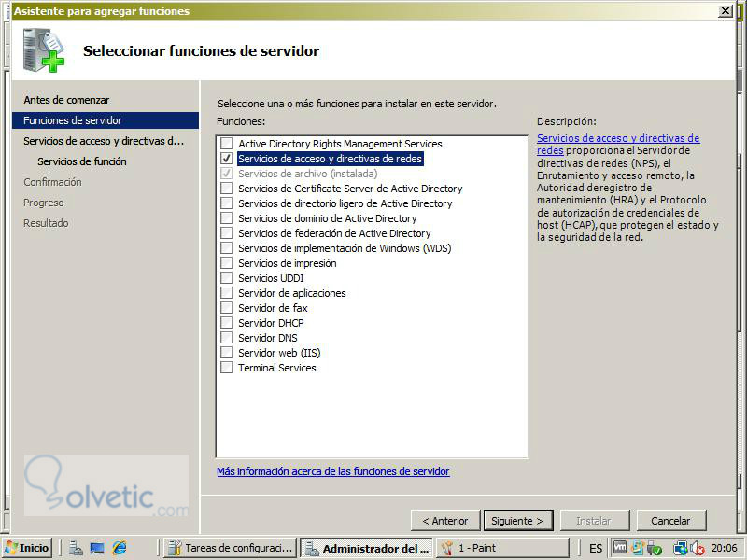
Task: Cancel the wizard with Cancelar
Action: point(670,521)
